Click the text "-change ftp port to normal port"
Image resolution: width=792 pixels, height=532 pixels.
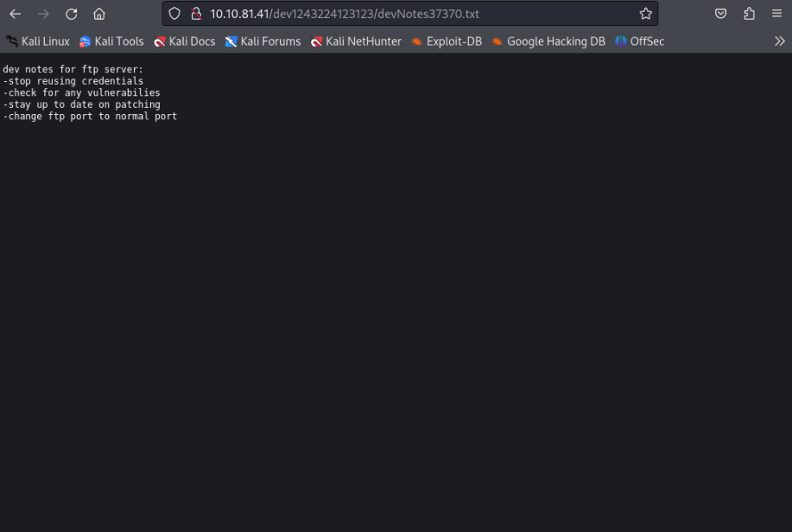point(90,116)
